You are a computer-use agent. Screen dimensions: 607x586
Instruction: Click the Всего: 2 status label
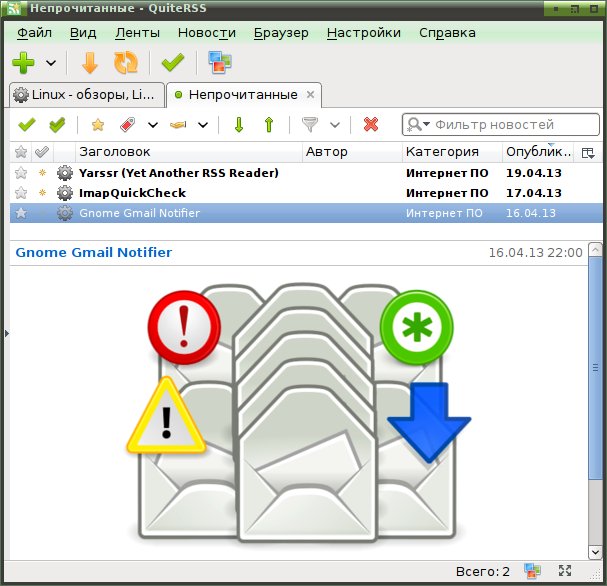(x=482, y=572)
